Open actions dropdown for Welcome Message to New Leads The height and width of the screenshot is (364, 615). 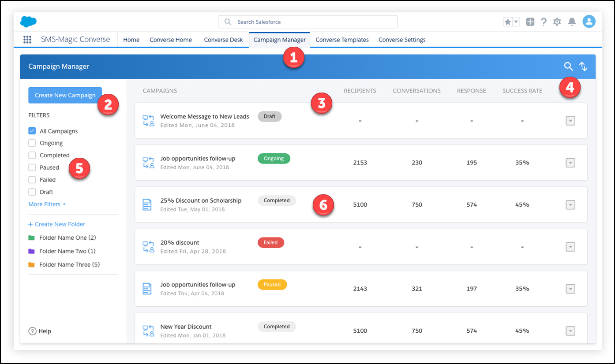570,121
